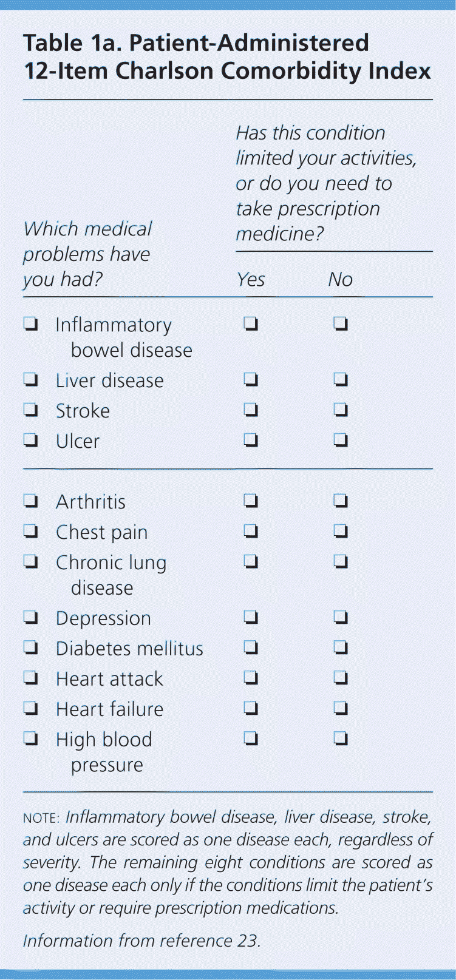This screenshot has height=980, width=456.
Task: Mark No for High blood pressure
Action: click(341, 738)
